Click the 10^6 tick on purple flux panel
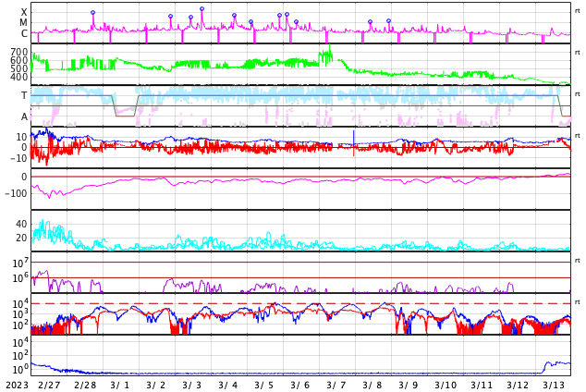586x392 pixels. tap(20, 278)
